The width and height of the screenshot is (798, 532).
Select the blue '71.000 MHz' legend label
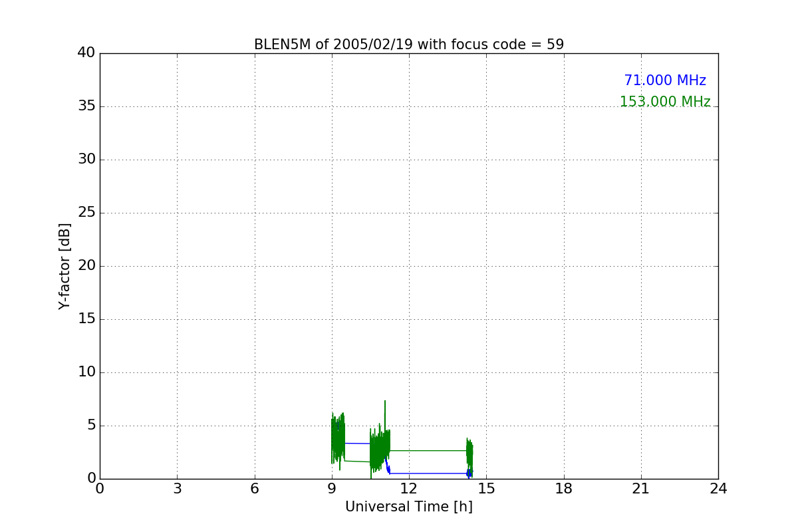[665, 80]
